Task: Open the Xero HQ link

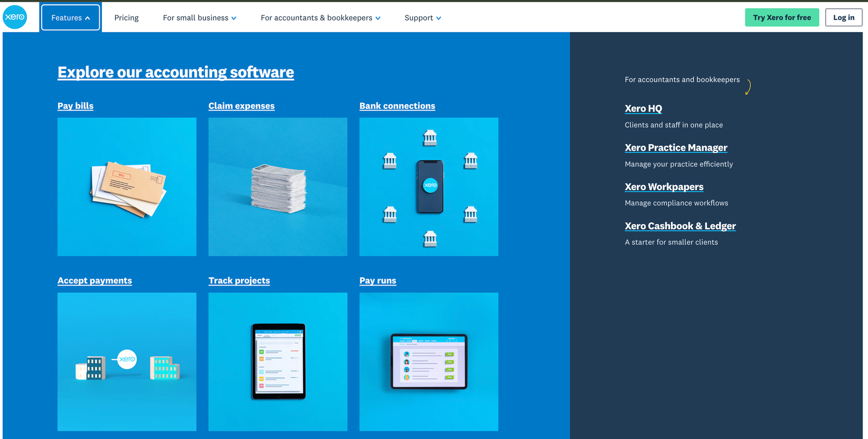Action: (643, 108)
